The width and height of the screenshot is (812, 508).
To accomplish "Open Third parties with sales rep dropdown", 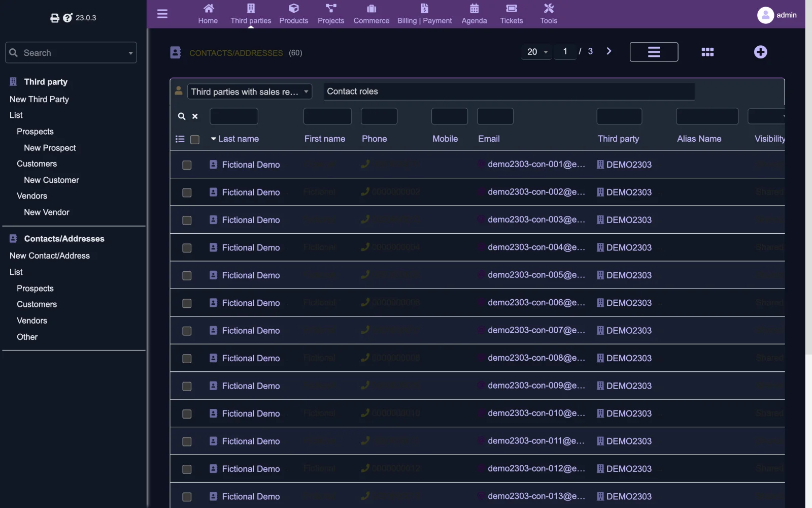I will (x=250, y=92).
